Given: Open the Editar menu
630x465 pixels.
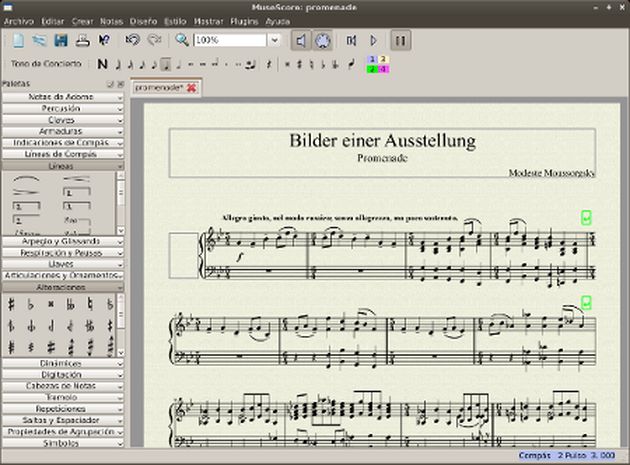Looking at the screenshot, I should point(53,21).
